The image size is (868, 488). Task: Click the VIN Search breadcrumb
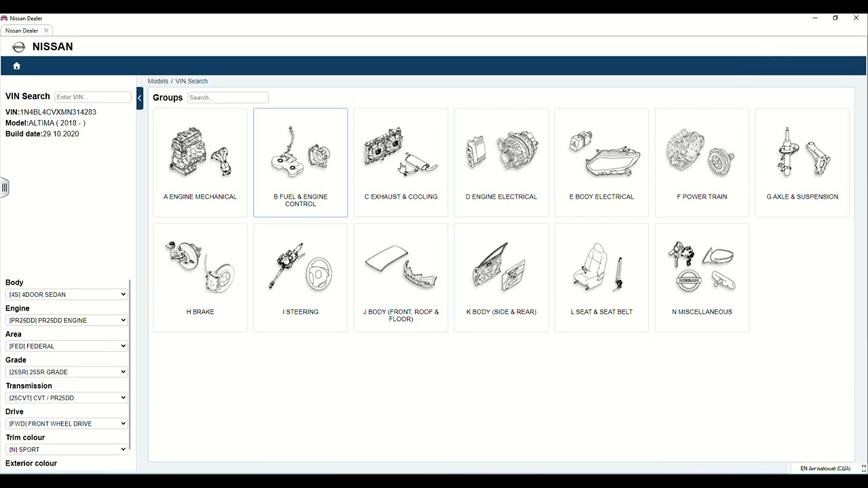[x=192, y=81]
